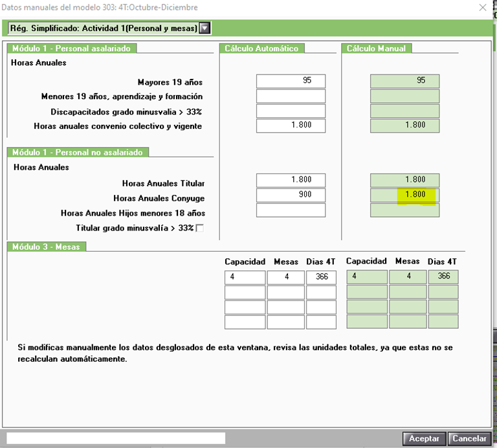
Task: Select the manual Mesas field in first row
Action: (407, 276)
